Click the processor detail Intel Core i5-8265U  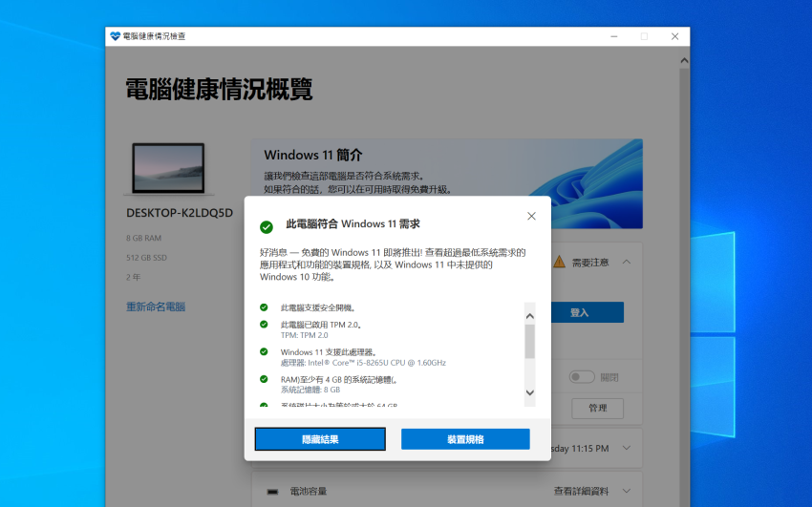click(x=363, y=363)
